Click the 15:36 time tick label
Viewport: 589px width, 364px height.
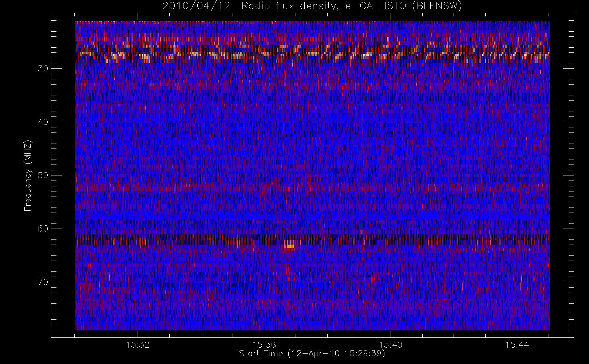point(264,345)
